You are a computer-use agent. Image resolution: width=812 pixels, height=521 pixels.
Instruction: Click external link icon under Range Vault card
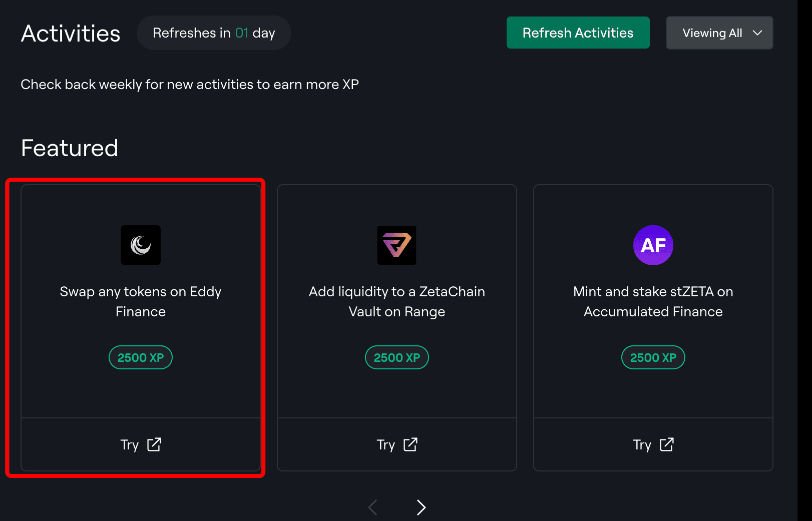tap(411, 444)
